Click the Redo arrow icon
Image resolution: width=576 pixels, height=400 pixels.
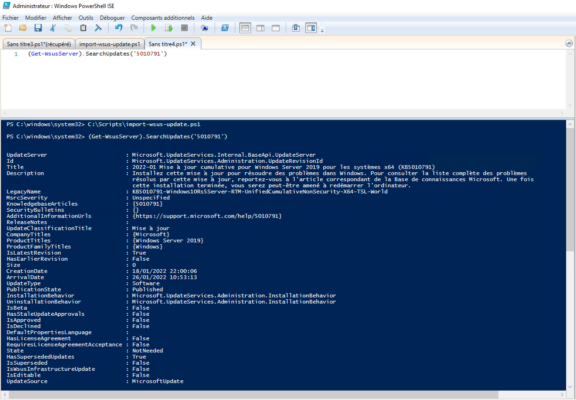pyautogui.click(x=134, y=28)
